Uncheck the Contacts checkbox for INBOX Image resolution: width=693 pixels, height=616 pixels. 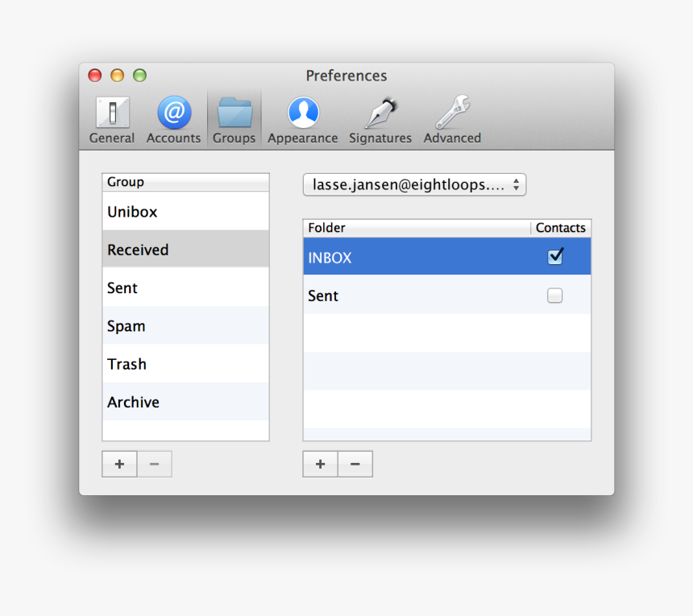coord(554,256)
